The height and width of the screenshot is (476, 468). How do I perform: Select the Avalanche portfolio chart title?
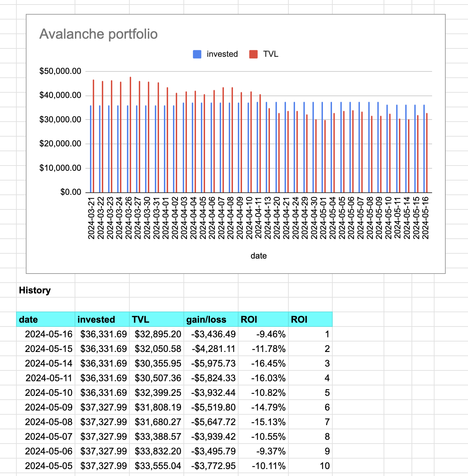tap(98, 34)
